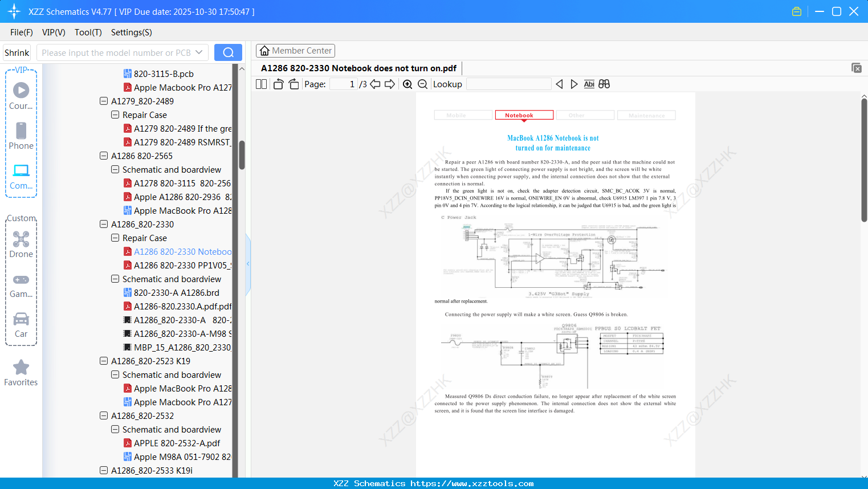
Task: Collapse the A1286_820-2533 K19i node
Action: tap(104, 470)
